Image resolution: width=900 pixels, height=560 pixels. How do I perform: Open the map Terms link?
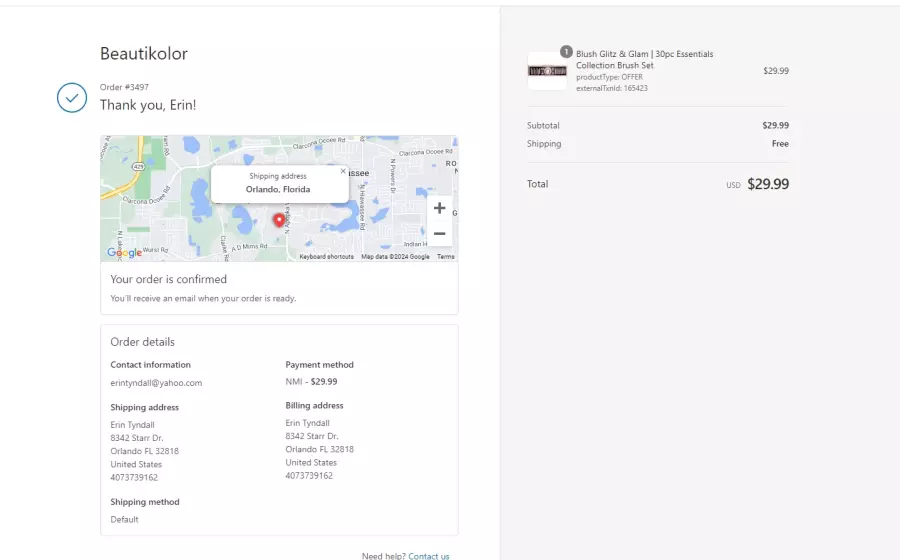click(445, 256)
